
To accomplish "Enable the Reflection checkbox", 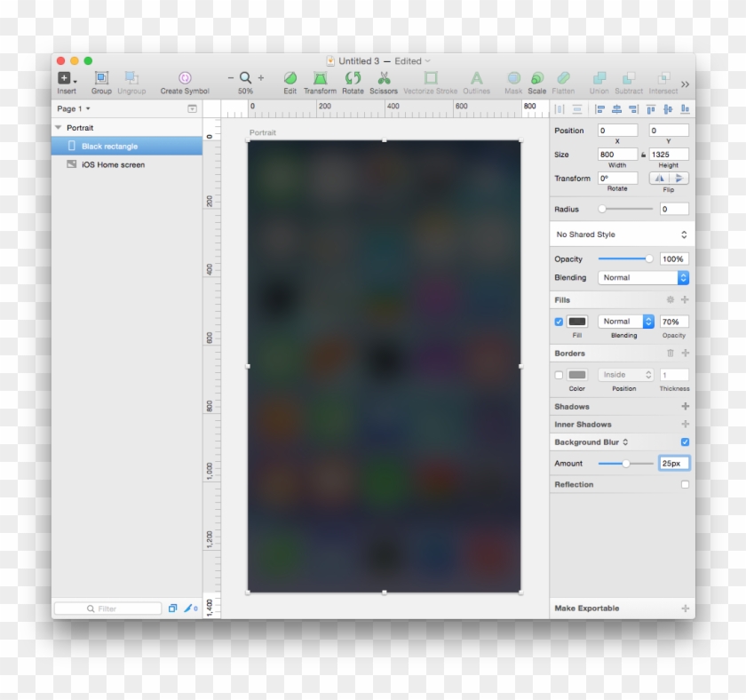I will [685, 484].
